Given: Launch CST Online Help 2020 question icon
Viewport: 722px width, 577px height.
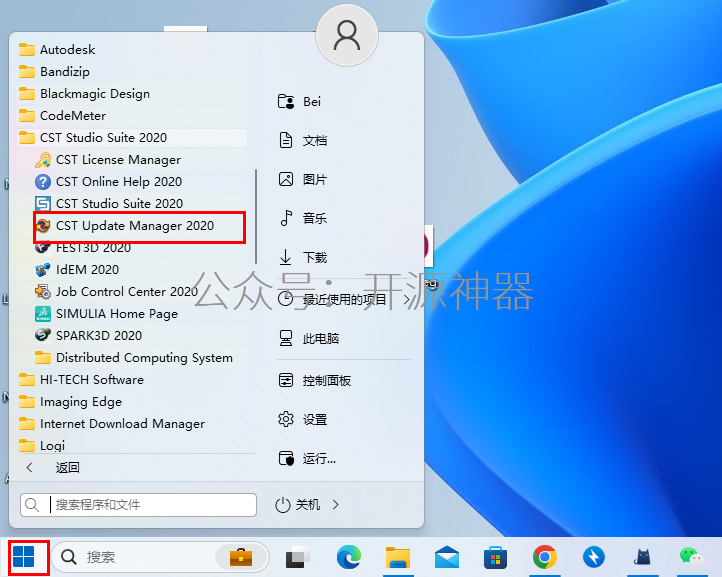Looking at the screenshot, I should 43,182.
